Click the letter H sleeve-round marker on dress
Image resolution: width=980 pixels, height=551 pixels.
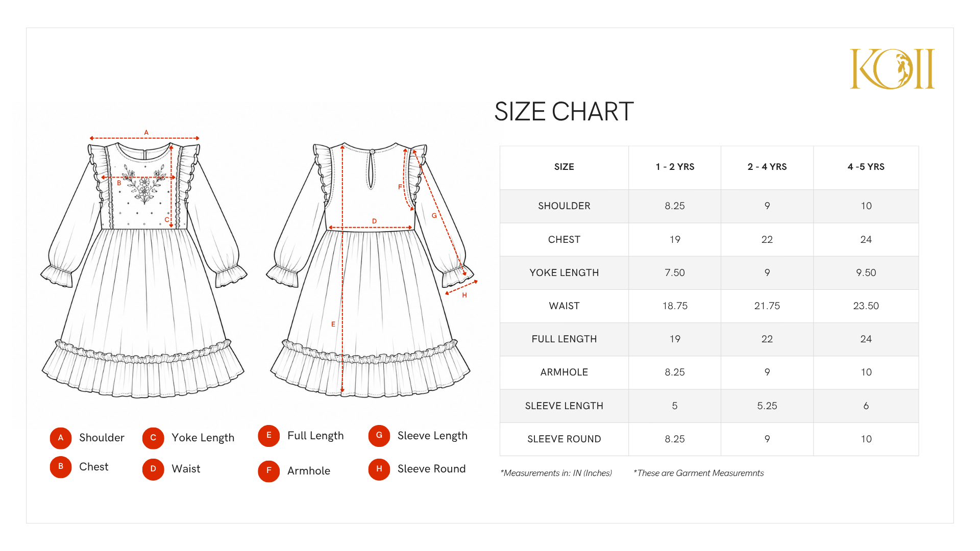[464, 295]
